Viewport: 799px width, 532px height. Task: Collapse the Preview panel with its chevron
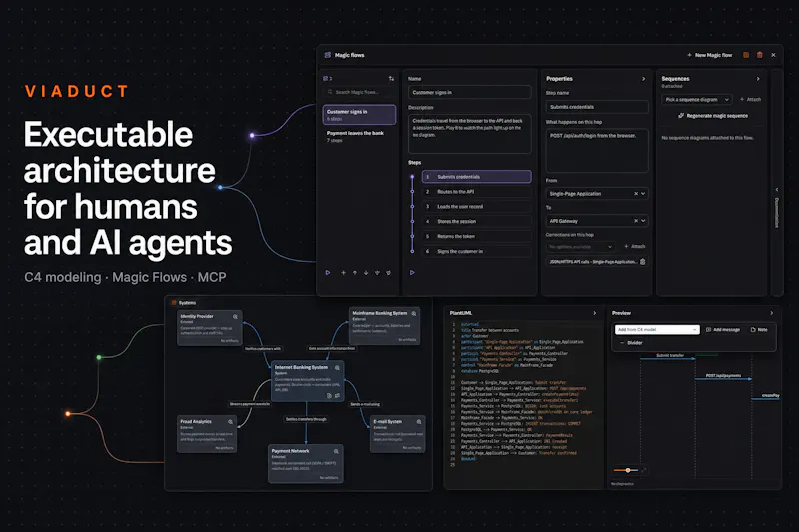[x=771, y=313]
